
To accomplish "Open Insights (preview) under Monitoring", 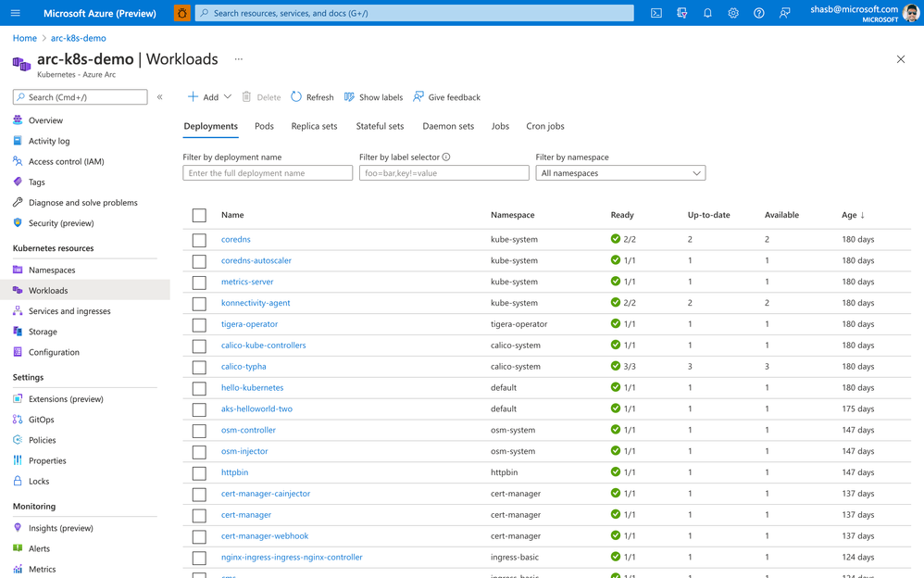I will click(61, 528).
